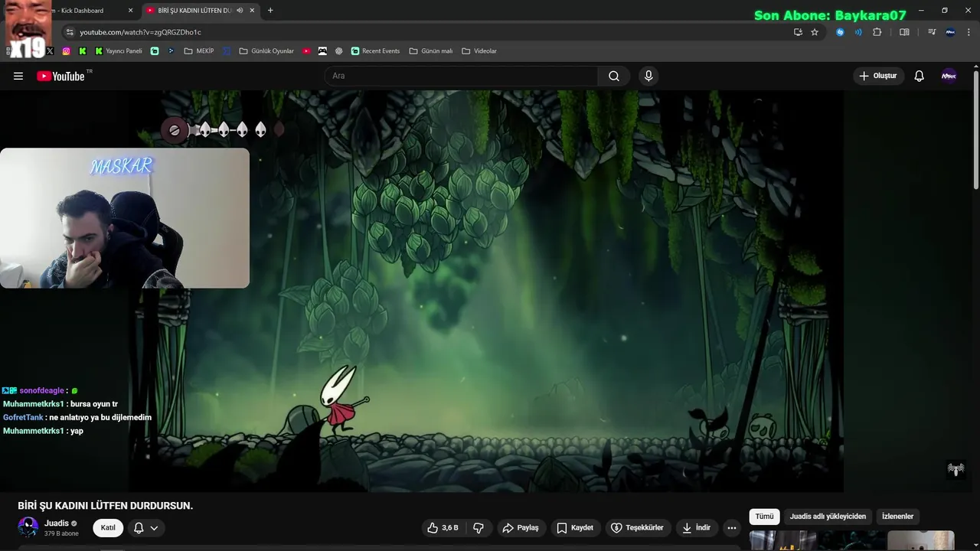Mute the YouTube tab via speaker icon
The image size is (980, 551).
[240, 11]
